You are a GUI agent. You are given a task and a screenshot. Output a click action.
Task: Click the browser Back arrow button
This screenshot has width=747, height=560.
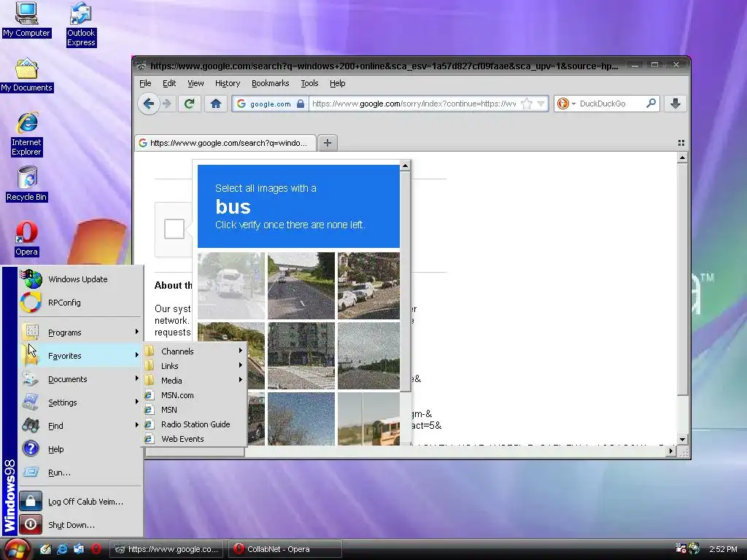[148, 104]
